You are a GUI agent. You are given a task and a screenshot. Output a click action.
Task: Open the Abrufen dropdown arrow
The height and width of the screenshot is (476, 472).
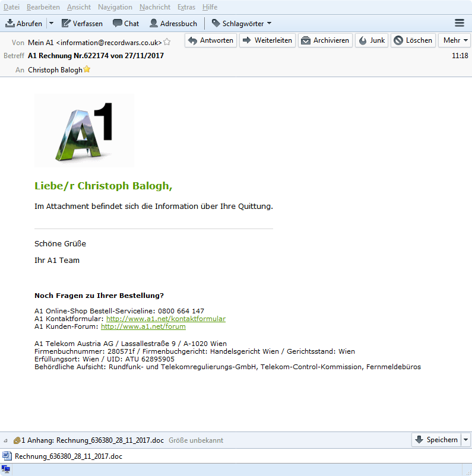click(x=51, y=23)
